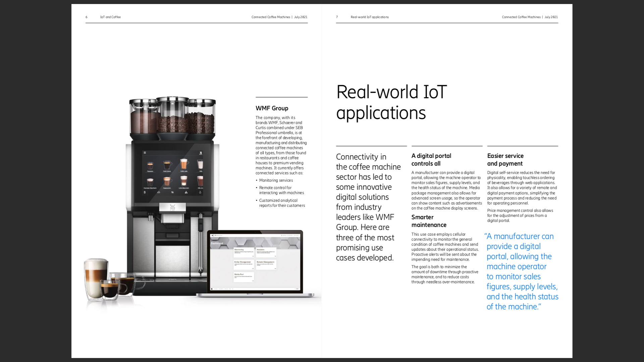Open the Dashboard navigation icon on laptop

[x=212, y=236]
